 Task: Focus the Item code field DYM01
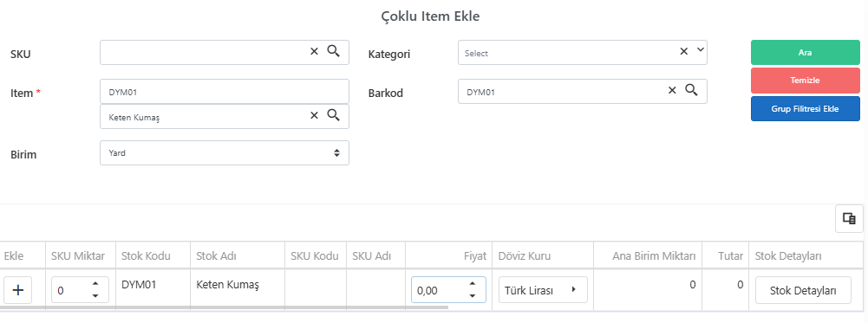point(225,91)
